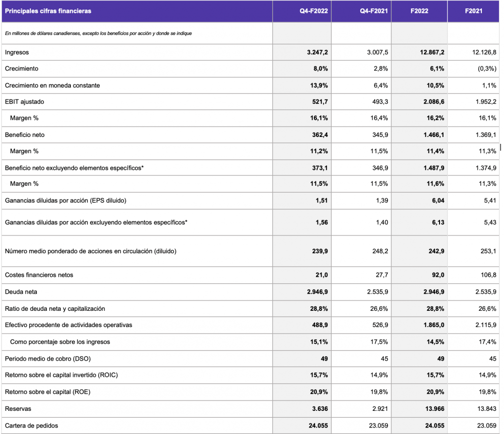Click the 'Costes financieros netos' label
The height and width of the screenshot is (434, 504).
tap(39, 275)
